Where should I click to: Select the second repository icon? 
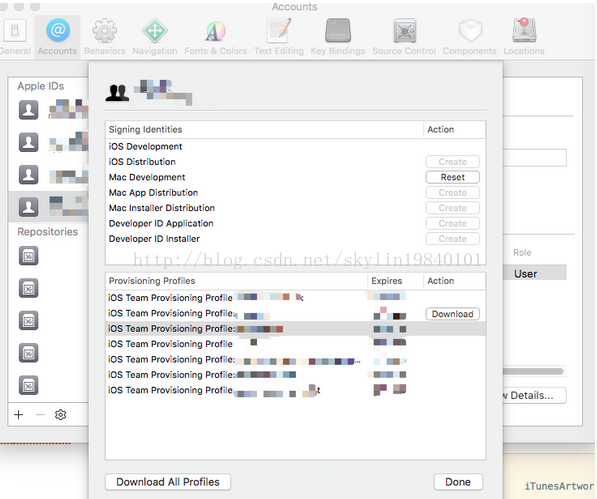coord(29,288)
